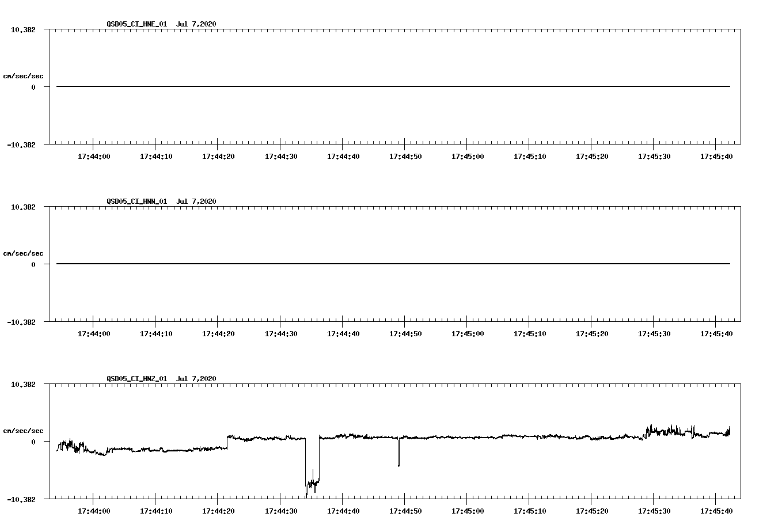Click the zero axis label on HNZ plot
This screenshot has width=782, height=532.
pos(33,442)
